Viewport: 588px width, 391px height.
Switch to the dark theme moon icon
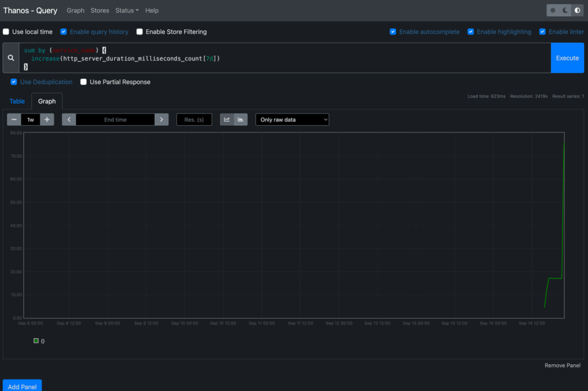(x=565, y=10)
